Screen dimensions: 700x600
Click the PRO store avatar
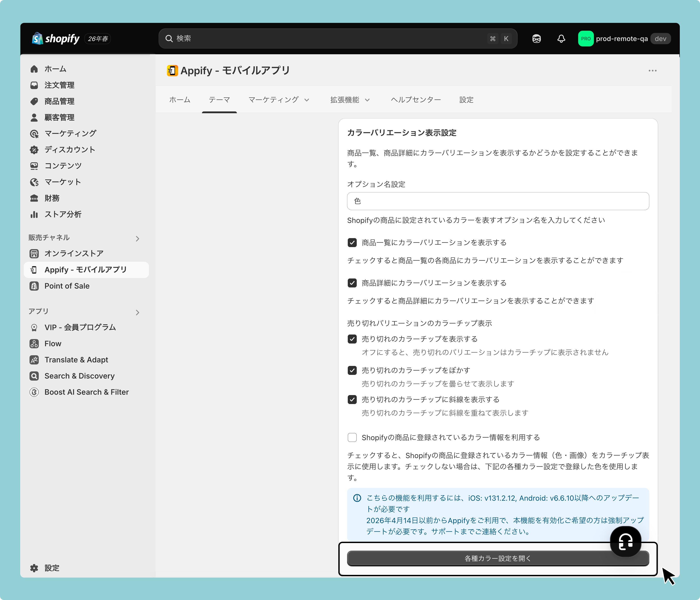click(586, 39)
